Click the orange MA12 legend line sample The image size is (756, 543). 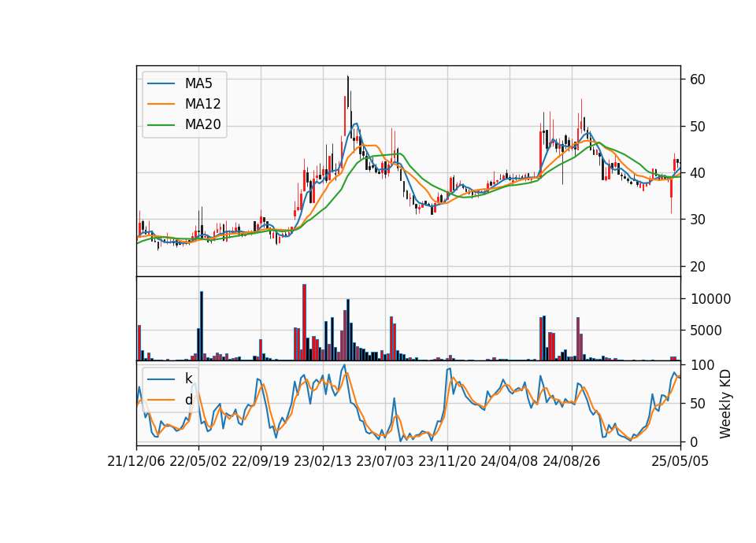[161, 104]
